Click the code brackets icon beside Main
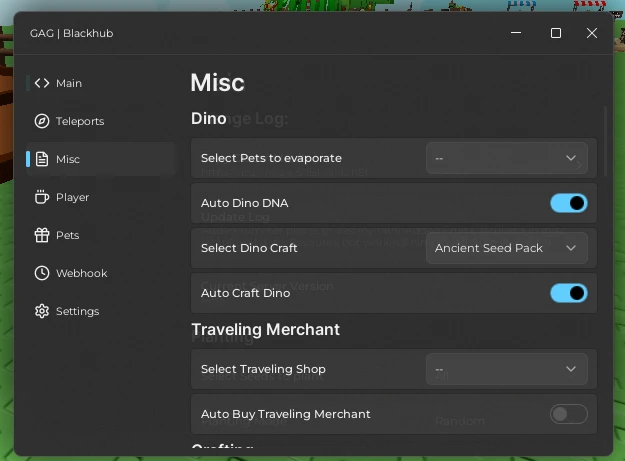The width and height of the screenshot is (625, 461). tap(42, 83)
